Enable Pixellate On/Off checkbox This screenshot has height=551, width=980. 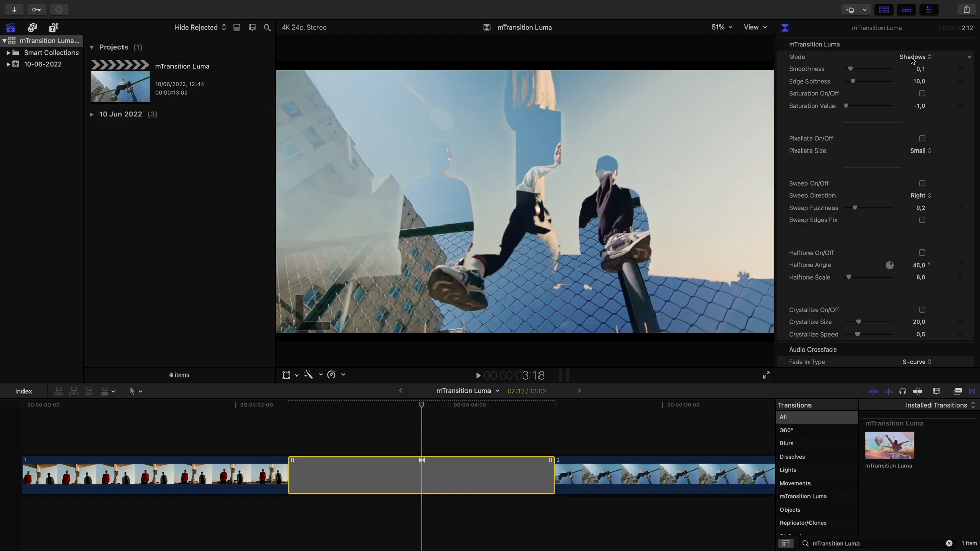click(922, 139)
